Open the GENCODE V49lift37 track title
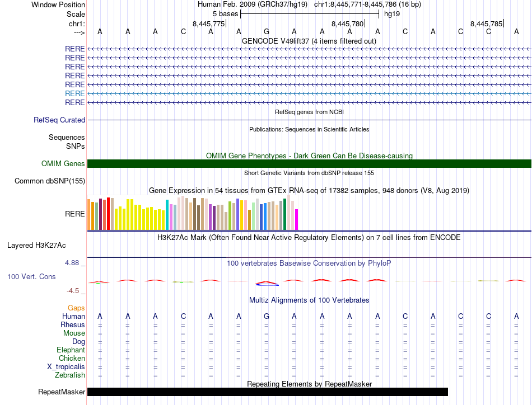Image resolution: width=532 pixels, height=405 pixels. [309, 41]
